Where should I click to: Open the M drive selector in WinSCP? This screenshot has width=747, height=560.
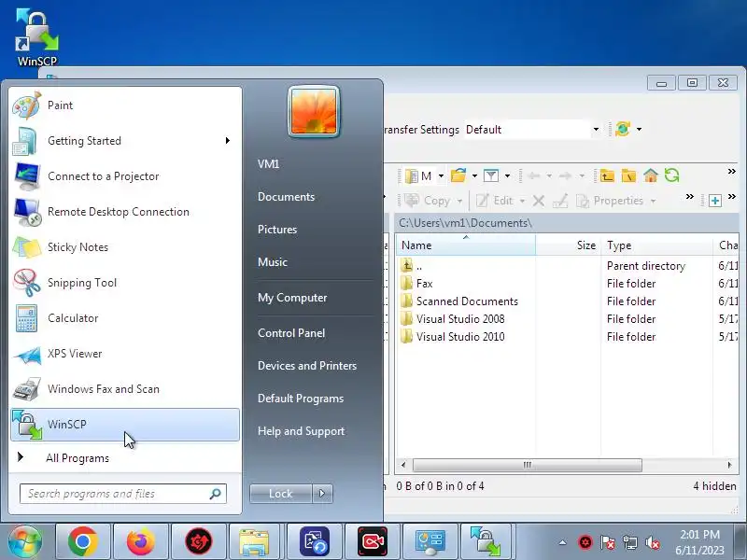[x=424, y=176]
